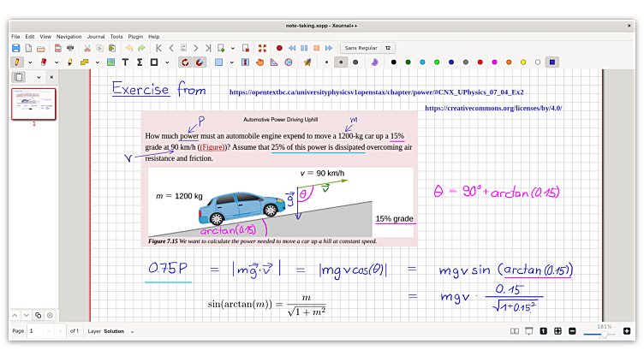Insert an image with the Image tool
Viewport: 644px width, 362px height.
click(111, 62)
